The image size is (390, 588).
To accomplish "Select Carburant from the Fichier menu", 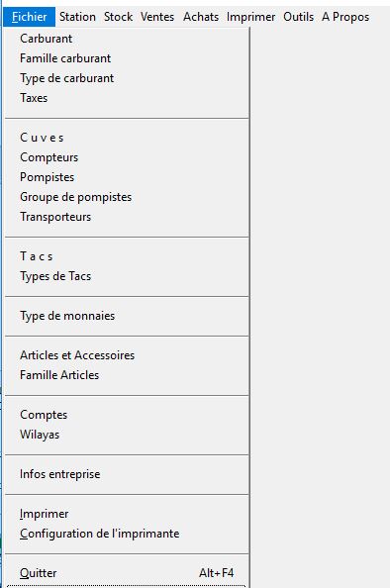I will point(127,39).
